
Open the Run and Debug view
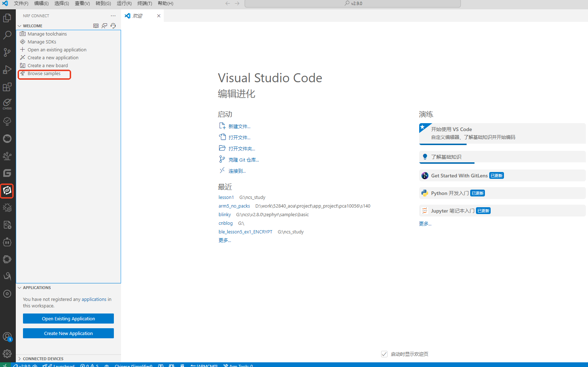pyautogui.click(x=7, y=69)
